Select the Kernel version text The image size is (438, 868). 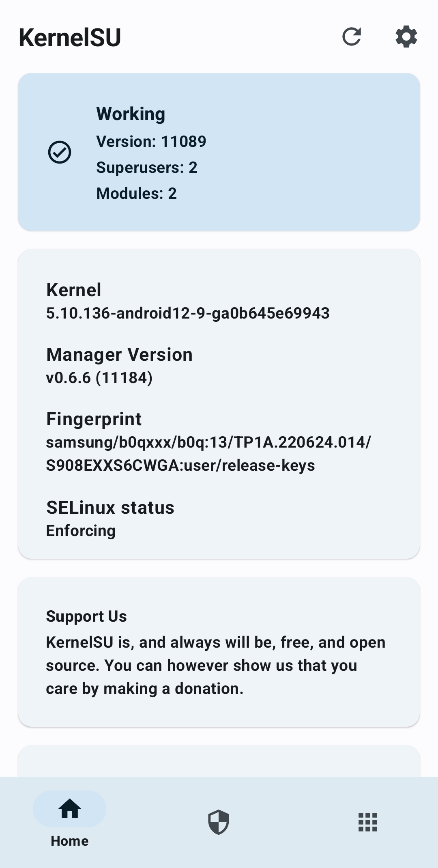coord(189,312)
